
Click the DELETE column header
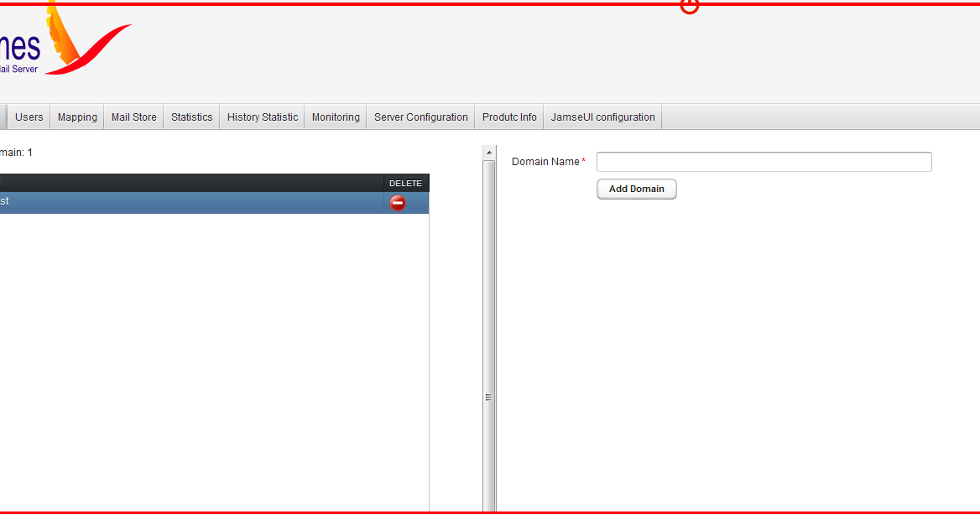(405, 183)
